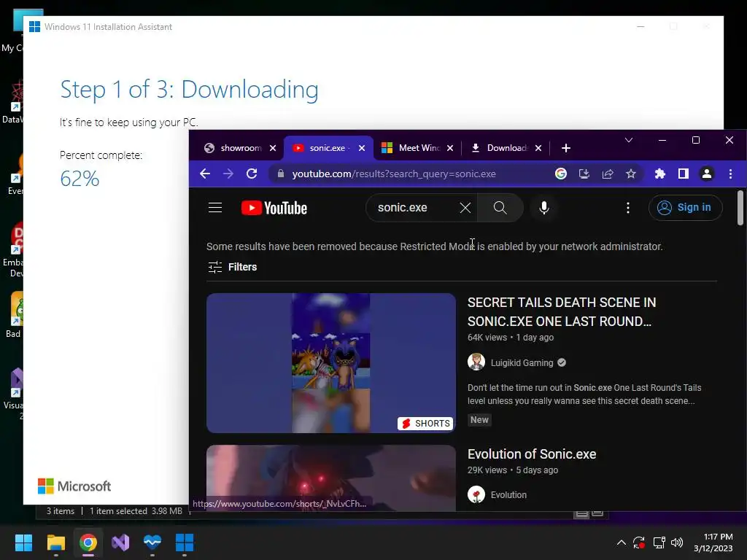Screen dimensions: 747x560
Task: Click the Chrome address bar URL
Action: (395, 174)
